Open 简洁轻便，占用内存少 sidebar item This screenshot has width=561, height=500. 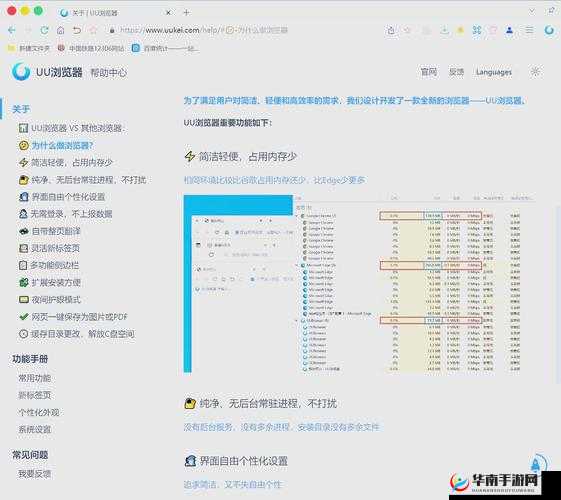tap(66, 162)
